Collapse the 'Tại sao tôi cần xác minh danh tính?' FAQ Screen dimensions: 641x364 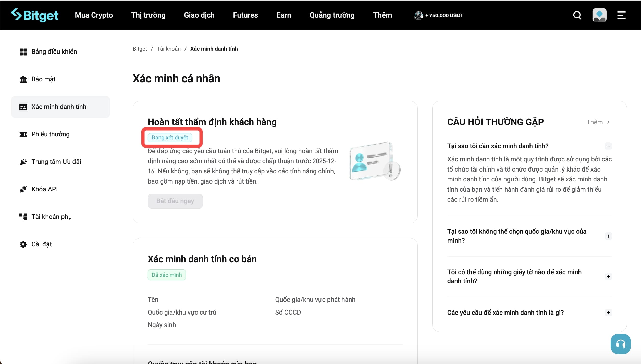click(608, 146)
